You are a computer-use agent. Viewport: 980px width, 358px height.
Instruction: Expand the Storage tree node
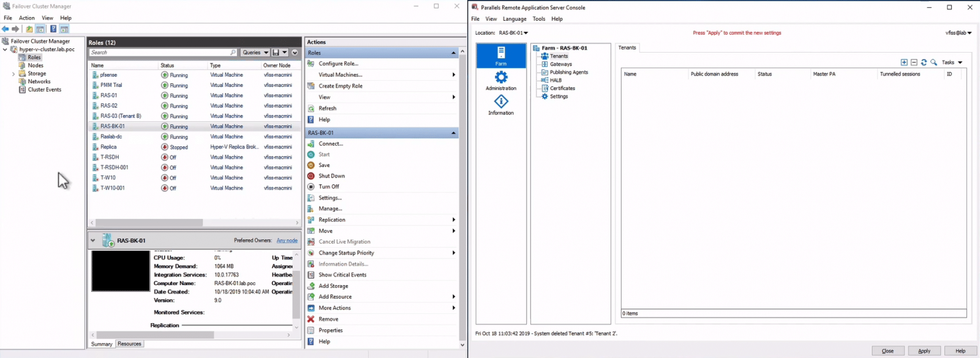(13, 74)
